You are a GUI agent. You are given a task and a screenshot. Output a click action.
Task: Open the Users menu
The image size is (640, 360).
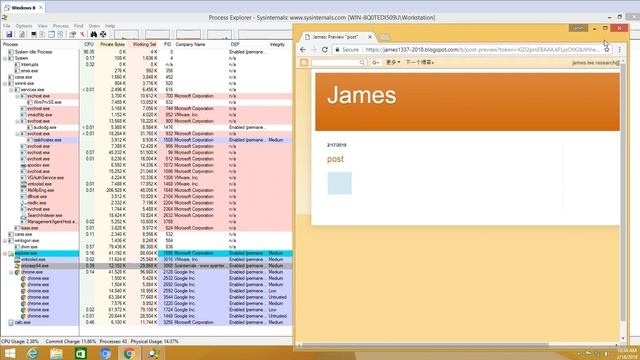[x=94, y=26]
